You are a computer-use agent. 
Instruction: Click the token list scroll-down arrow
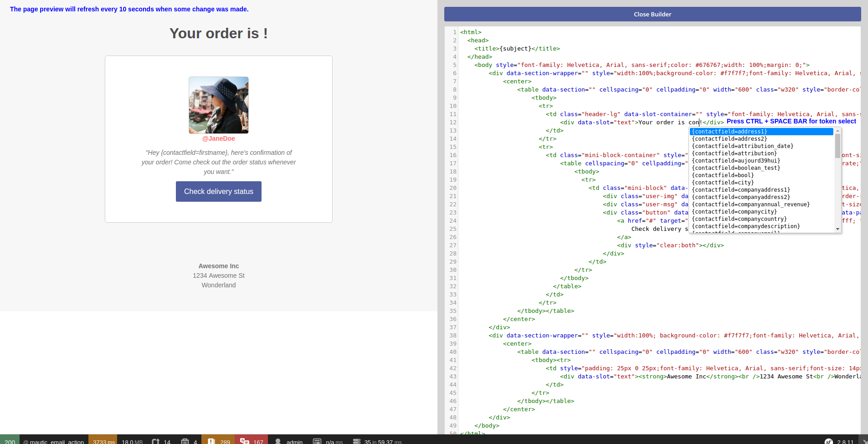coord(837,229)
